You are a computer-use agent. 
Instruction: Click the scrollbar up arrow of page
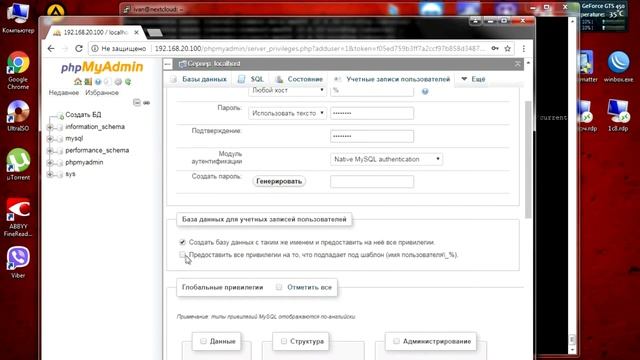click(x=528, y=63)
